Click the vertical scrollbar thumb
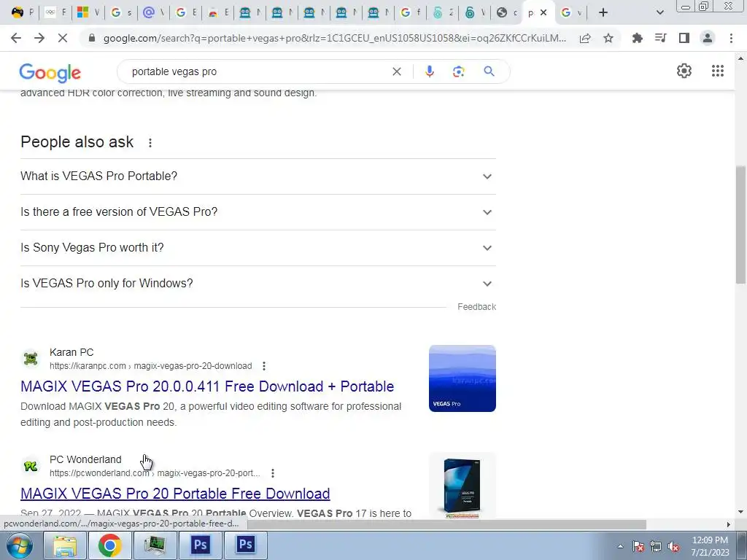Image resolution: width=747 pixels, height=560 pixels. 741,225
